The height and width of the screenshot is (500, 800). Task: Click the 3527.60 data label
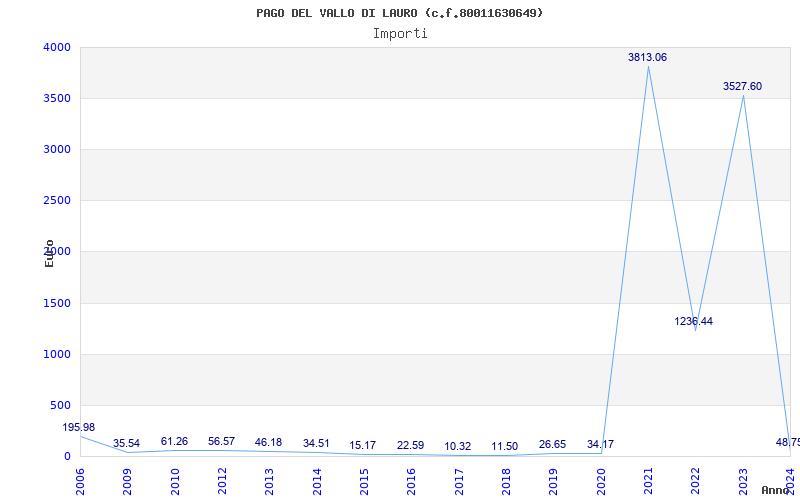click(x=742, y=87)
